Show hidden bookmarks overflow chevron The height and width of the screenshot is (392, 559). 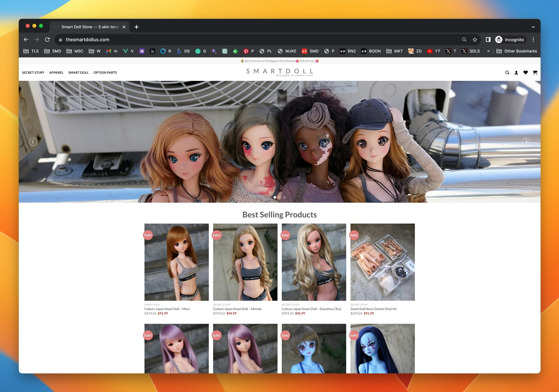coord(488,51)
